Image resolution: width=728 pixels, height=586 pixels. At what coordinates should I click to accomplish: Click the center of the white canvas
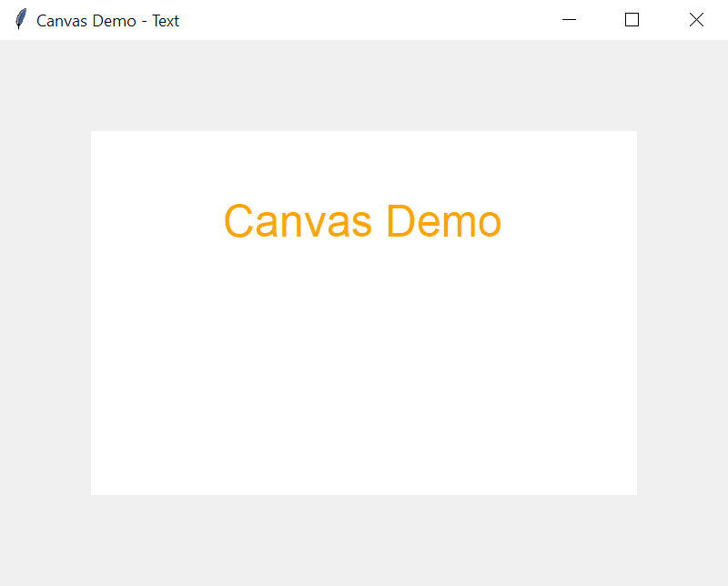tap(364, 312)
